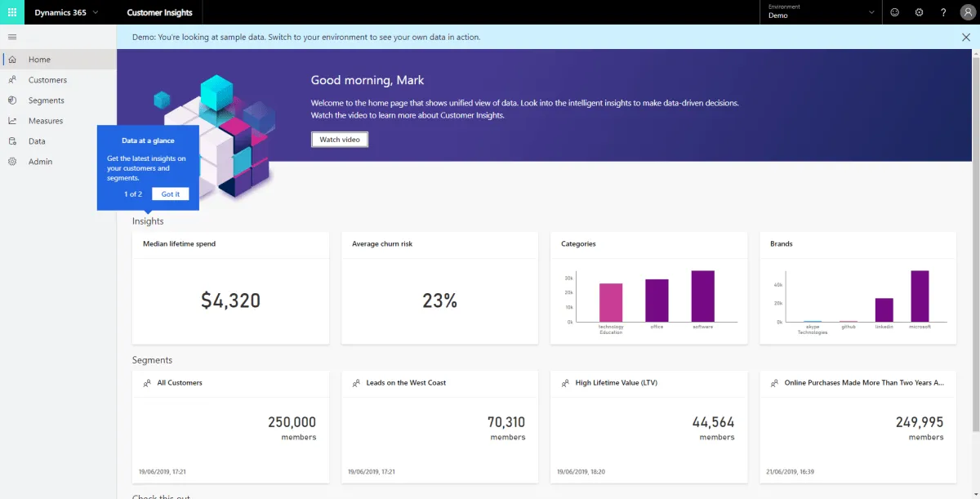
Task: Click the Measures chart icon in sidebar
Action: (x=12, y=121)
